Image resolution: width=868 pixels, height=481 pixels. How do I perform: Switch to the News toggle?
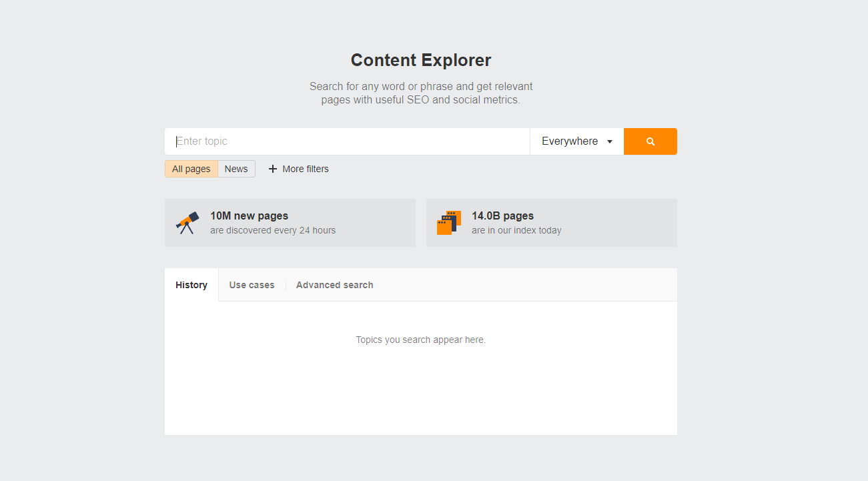(x=236, y=169)
